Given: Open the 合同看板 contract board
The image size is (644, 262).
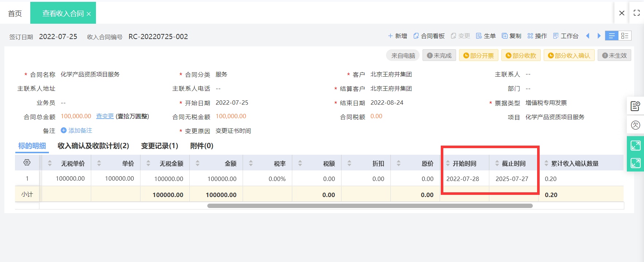Looking at the screenshot, I should [x=429, y=36].
